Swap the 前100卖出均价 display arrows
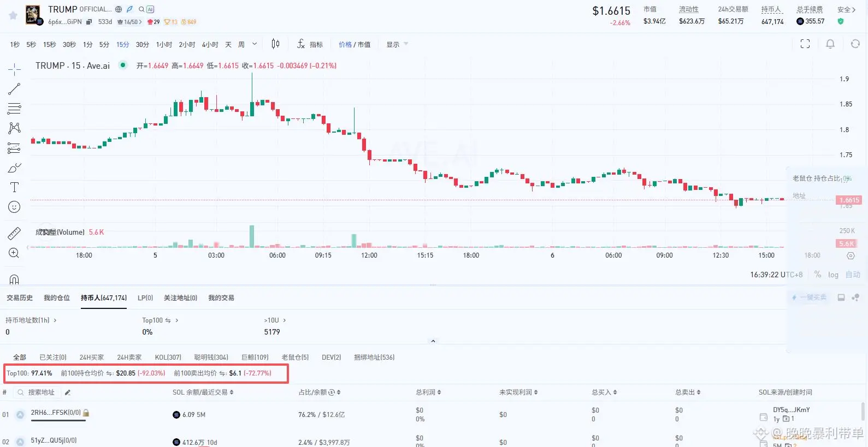 (222, 373)
